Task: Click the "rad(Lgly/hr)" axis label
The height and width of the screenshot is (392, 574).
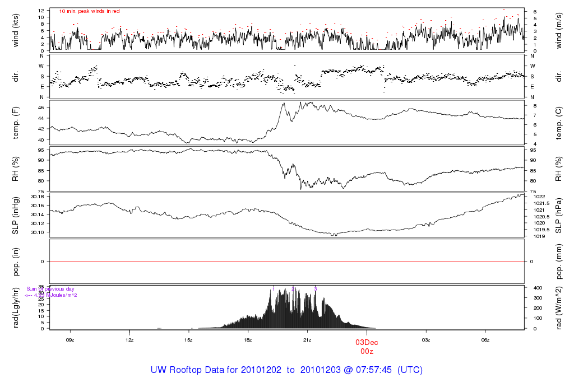Action: (15, 307)
